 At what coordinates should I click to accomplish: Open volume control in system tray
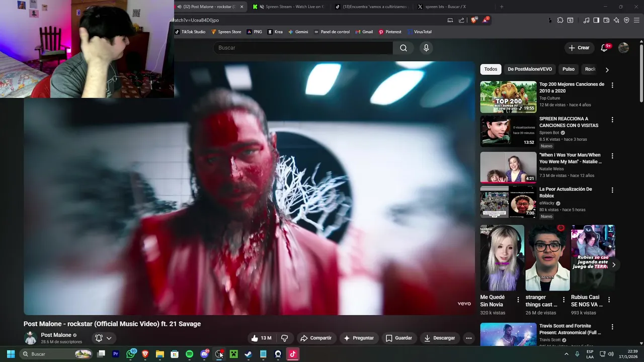pos(611,354)
